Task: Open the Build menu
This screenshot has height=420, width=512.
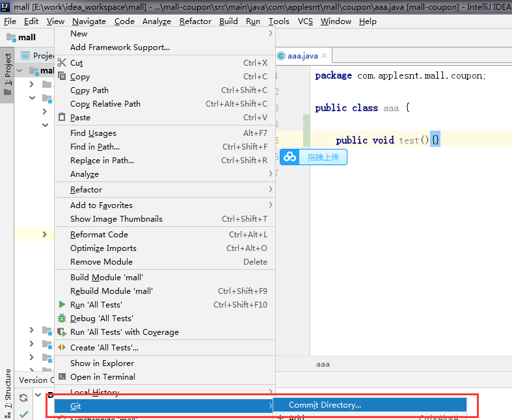Action: point(228,21)
